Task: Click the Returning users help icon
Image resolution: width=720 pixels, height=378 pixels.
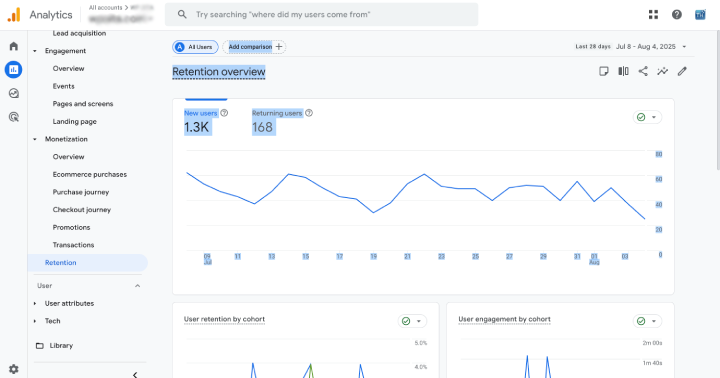Action: (x=309, y=113)
